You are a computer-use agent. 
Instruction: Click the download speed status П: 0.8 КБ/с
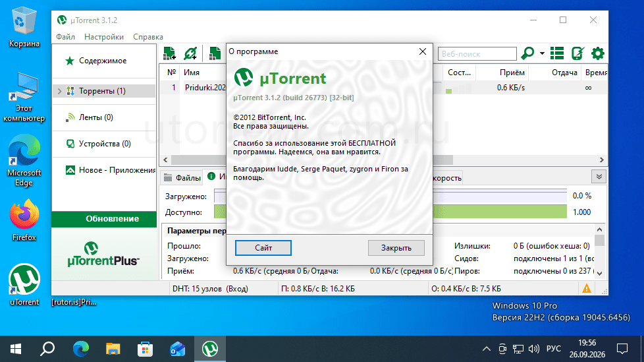pyautogui.click(x=317, y=288)
